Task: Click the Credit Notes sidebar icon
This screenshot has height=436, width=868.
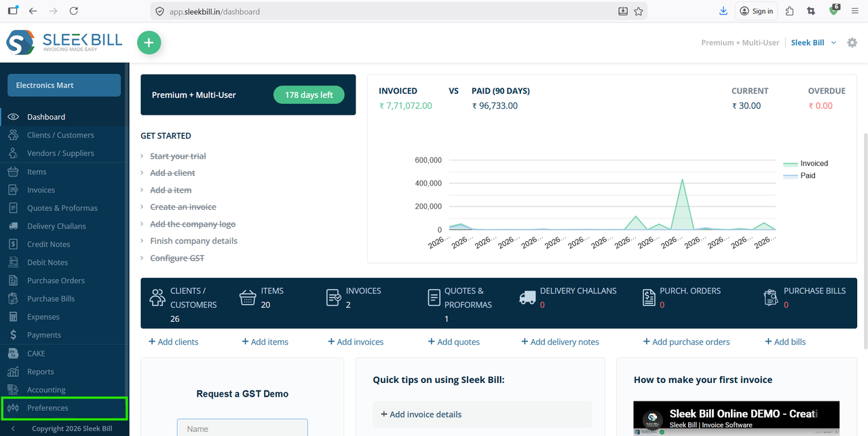Action: [x=13, y=244]
